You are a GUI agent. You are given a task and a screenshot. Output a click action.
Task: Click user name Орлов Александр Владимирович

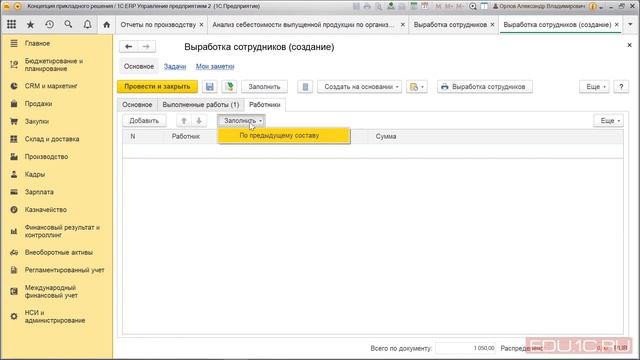542,6
